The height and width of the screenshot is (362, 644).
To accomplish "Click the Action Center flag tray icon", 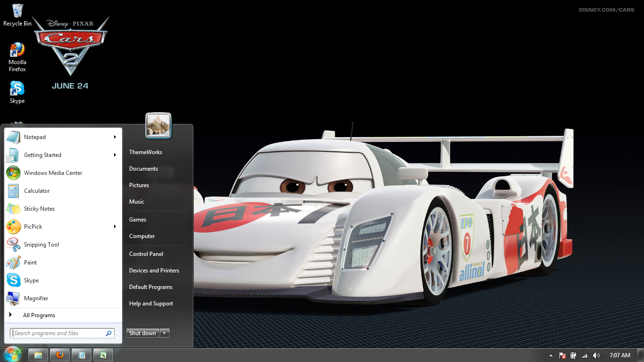I will pos(562,355).
